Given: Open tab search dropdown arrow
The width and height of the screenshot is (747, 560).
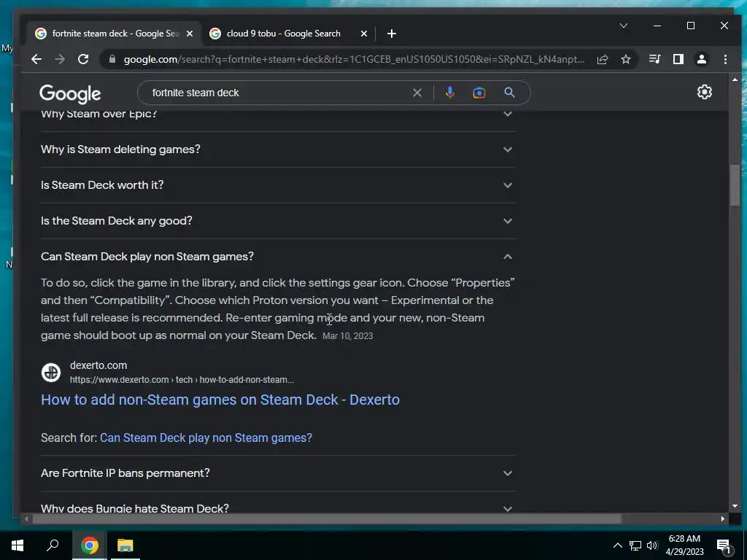Looking at the screenshot, I should tap(624, 26).
